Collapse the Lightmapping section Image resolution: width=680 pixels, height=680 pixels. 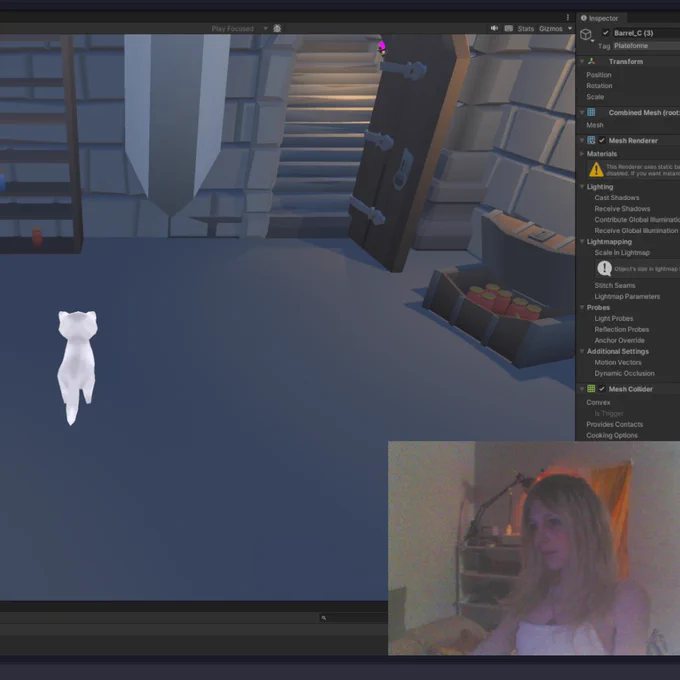tap(582, 242)
